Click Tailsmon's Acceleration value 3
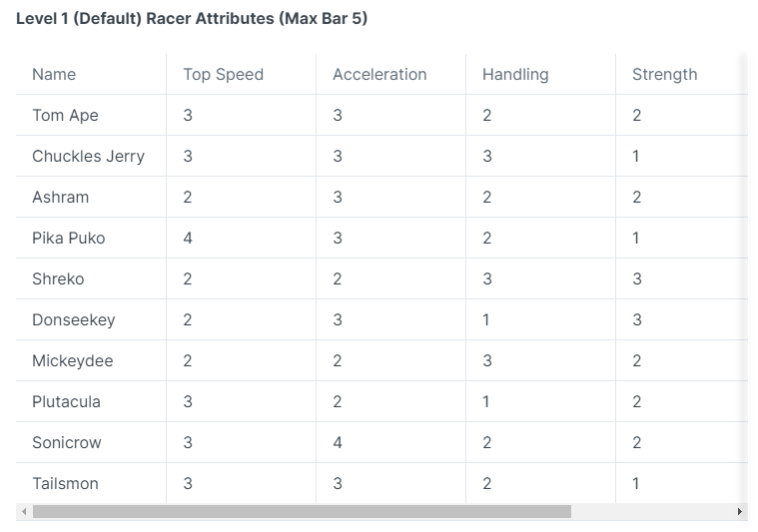This screenshot has height=532, width=758. (338, 483)
